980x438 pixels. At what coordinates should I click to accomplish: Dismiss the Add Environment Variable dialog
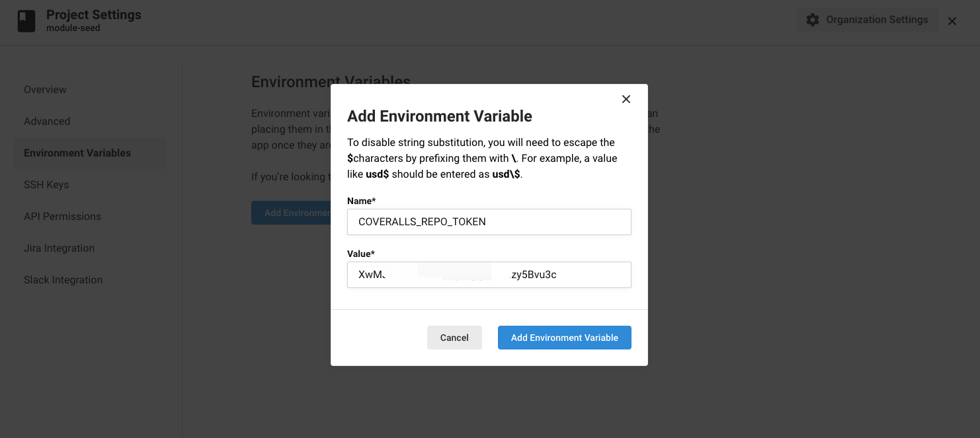click(626, 99)
